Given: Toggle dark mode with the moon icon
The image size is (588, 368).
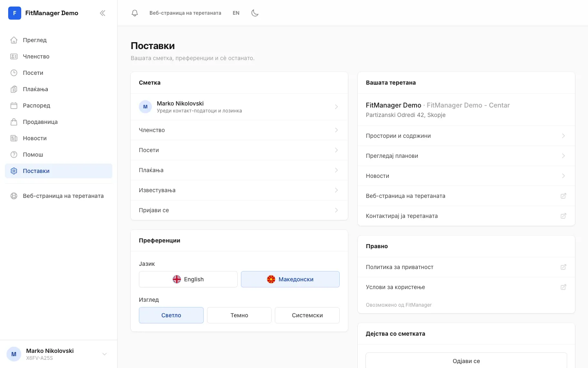Looking at the screenshot, I should [255, 13].
